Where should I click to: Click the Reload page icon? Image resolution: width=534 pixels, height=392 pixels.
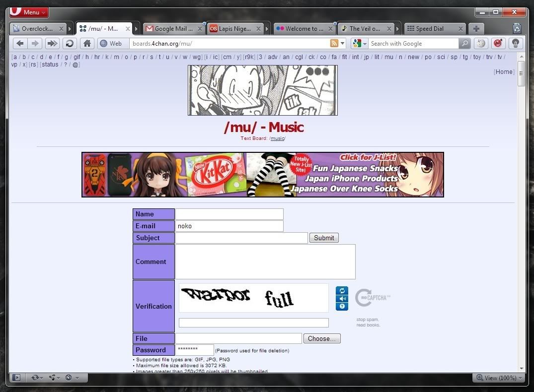(69, 44)
